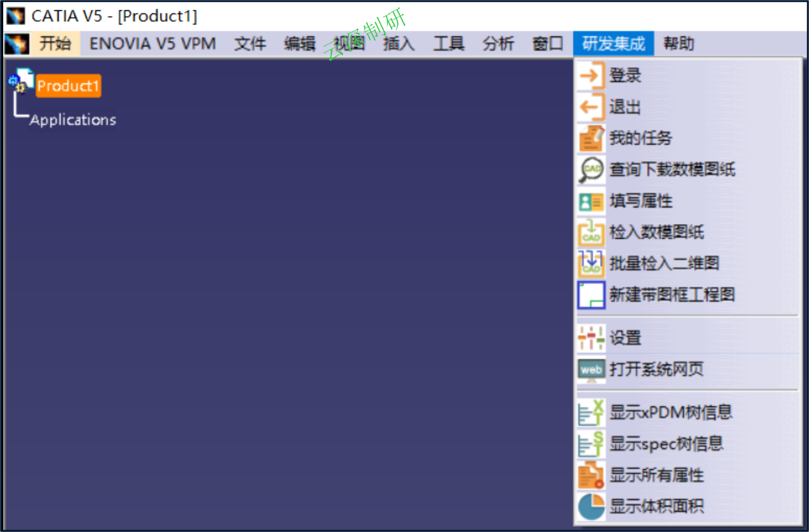
Task: Choose the 显示所有属性 entry text
Action: click(x=657, y=475)
